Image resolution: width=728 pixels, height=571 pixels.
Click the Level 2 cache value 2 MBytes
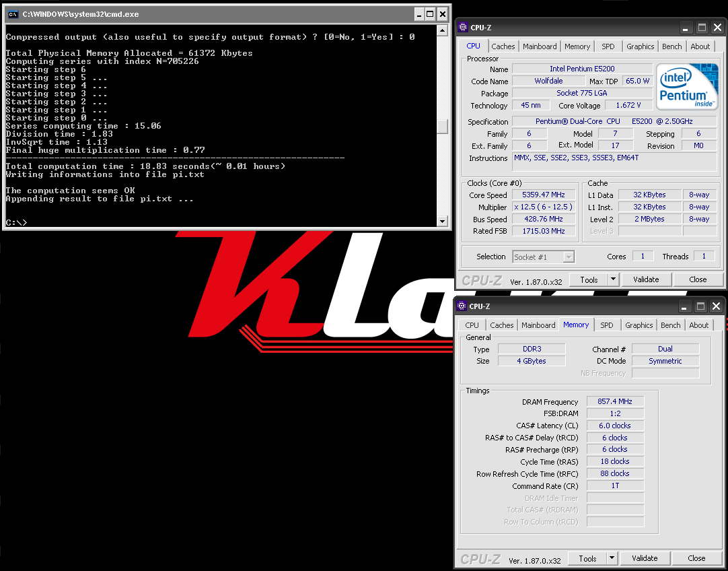point(649,219)
